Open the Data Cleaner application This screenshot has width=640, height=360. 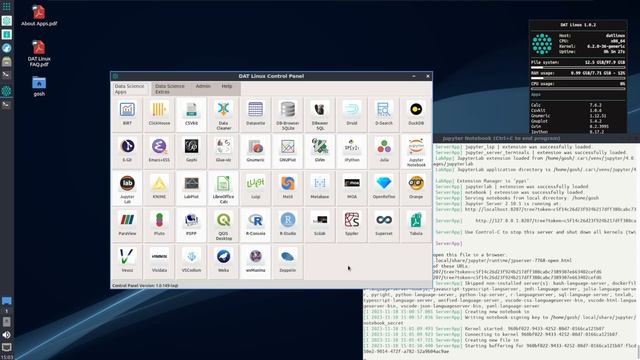(223, 114)
